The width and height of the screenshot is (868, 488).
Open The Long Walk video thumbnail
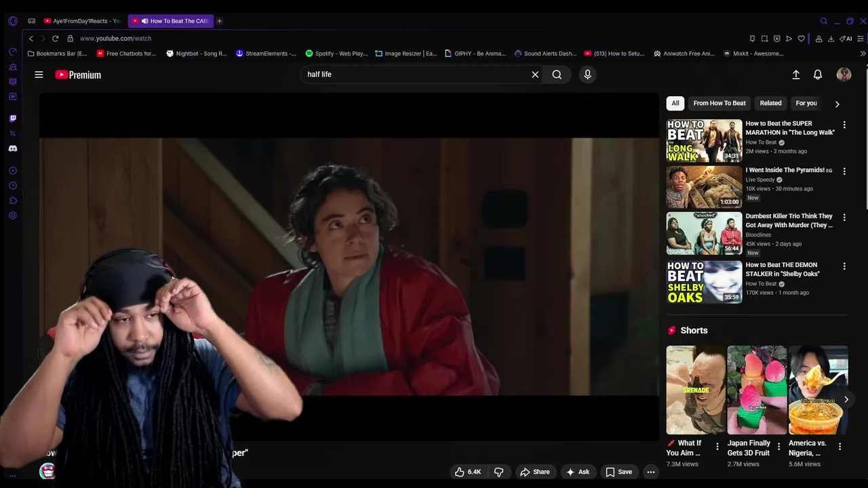704,141
